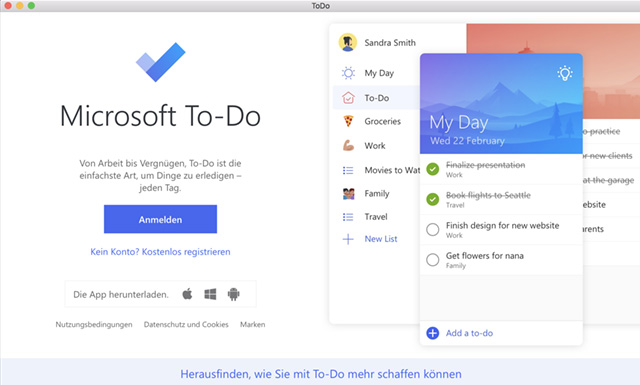
Task: Click the blue plus circle beside Add a to-do
Action: (x=433, y=333)
